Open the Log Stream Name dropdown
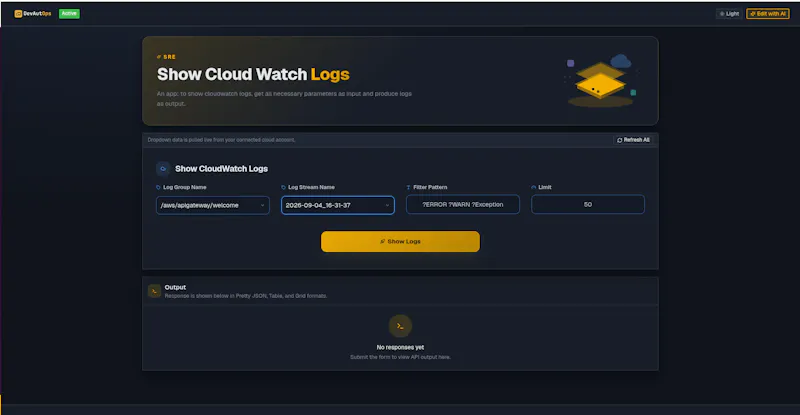The width and height of the screenshot is (800, 415). coord(338,205)
